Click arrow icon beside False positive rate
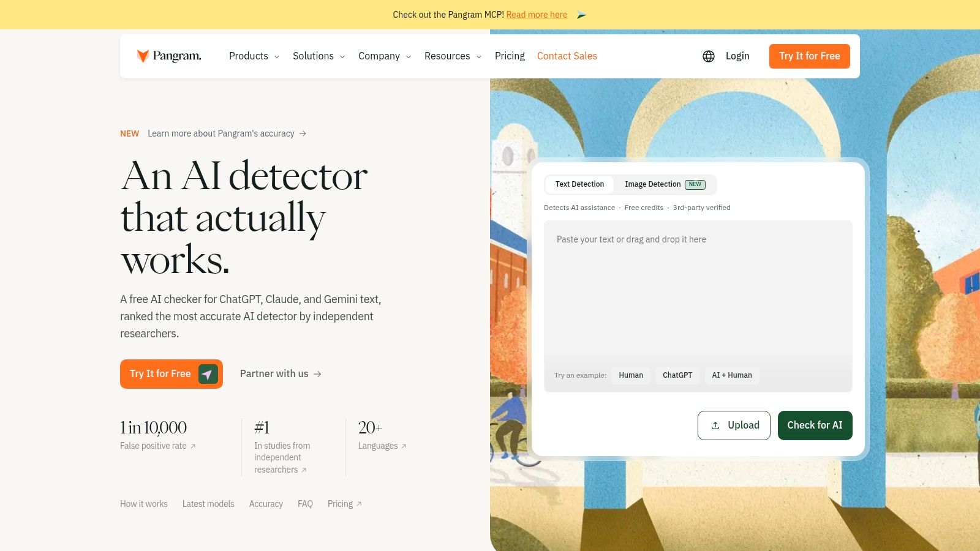 point(193,446)
